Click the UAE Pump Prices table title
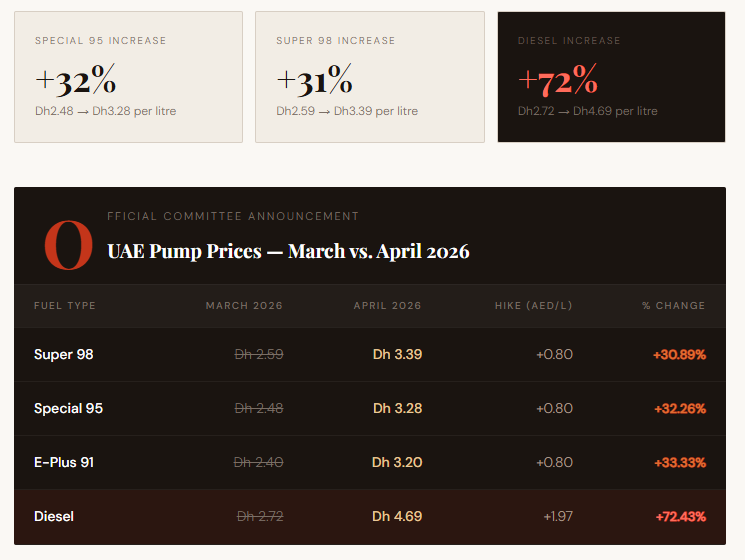This screenshot has width=745, height=560. 288,251
